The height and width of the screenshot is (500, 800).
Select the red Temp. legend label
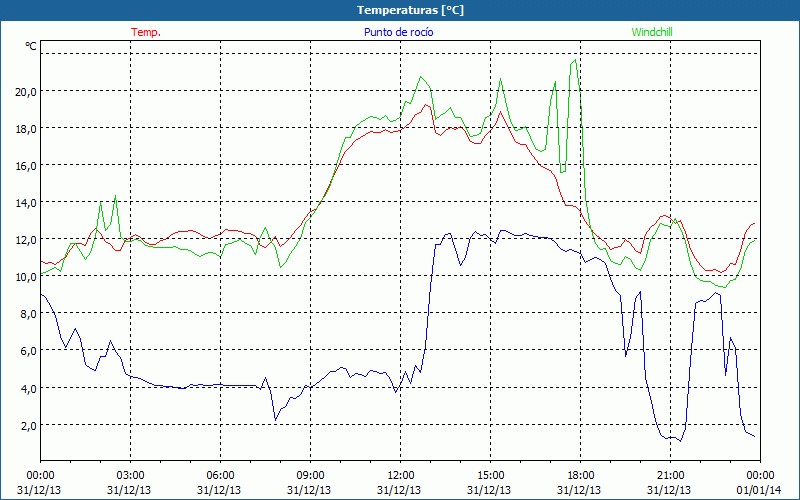(x=146, y=32)
